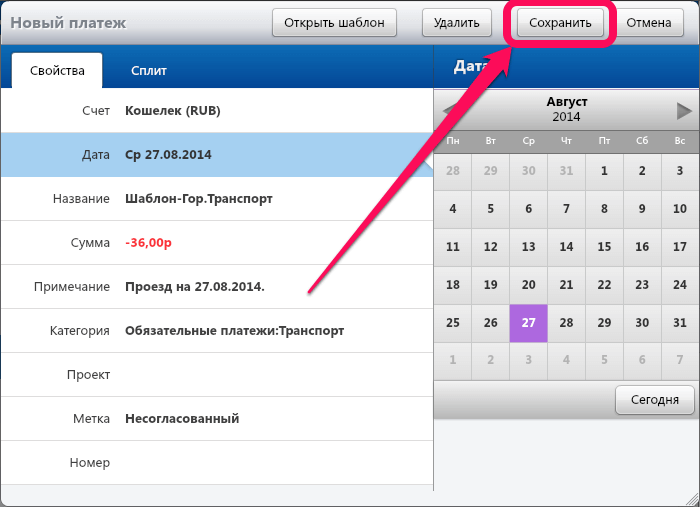Pick August 2 in calendar
Viewport: 700px width, 507px height.
point(642,171)
